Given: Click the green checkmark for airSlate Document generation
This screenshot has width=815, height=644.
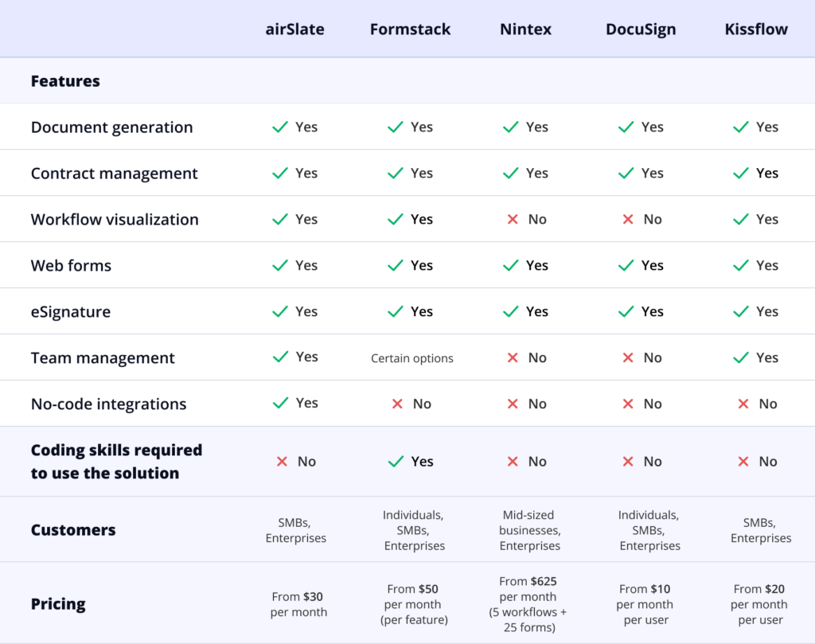Looking at the screenshot, I should 279,127.
